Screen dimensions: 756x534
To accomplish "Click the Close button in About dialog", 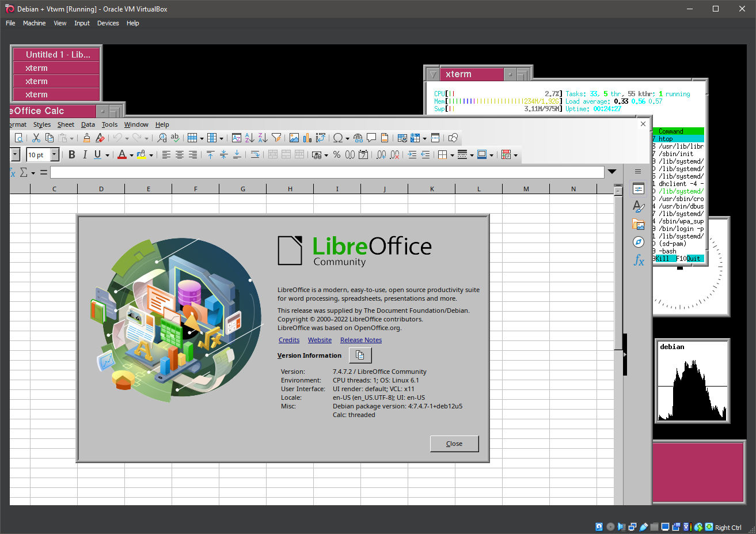I will click(x=454, y=444).
